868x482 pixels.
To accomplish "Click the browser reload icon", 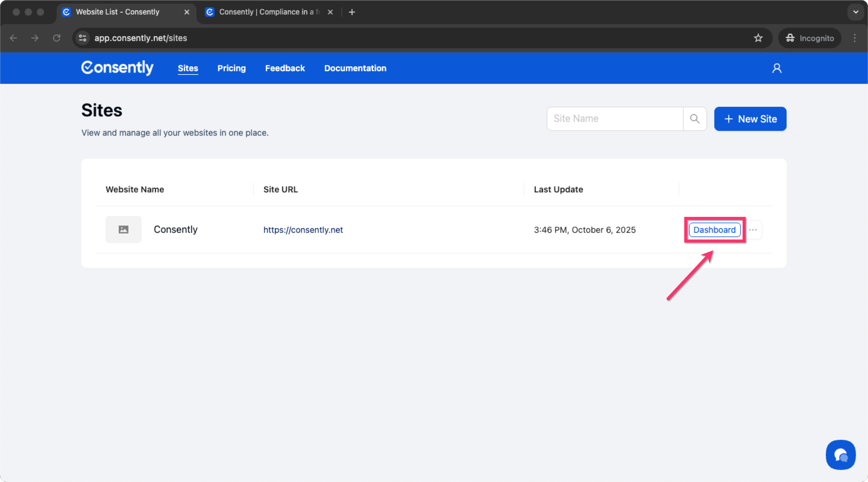I will click(x=57, y=38).
